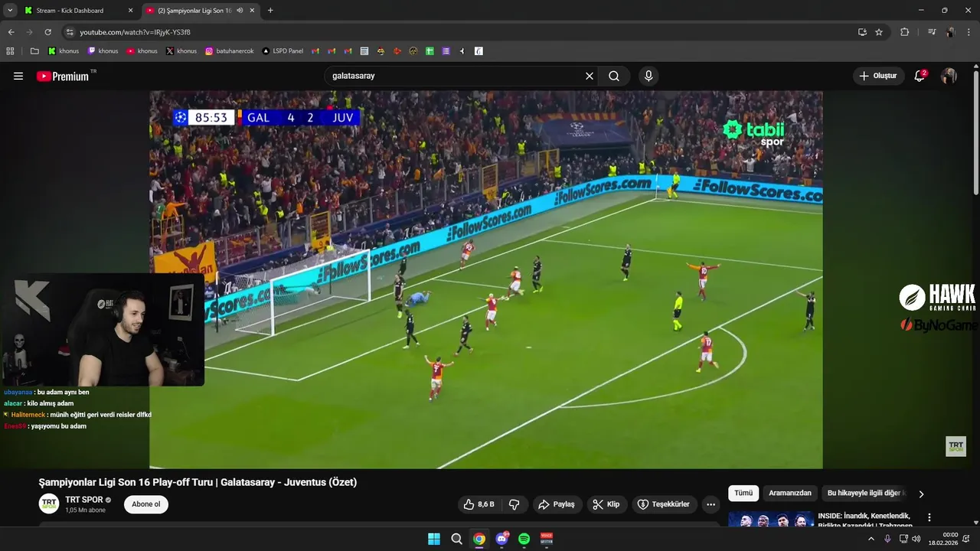Send thanks via Teşekkürler button
The width and height of the screenshot is (980, 551).
coord(664,504)
